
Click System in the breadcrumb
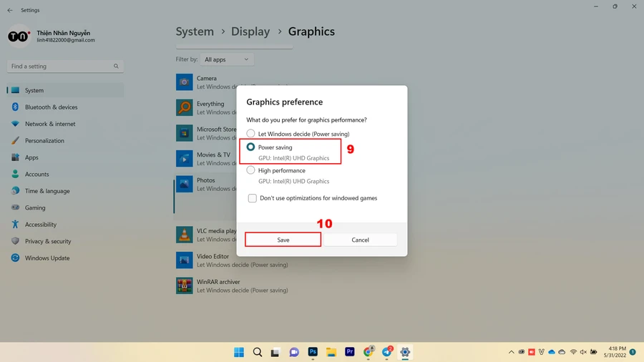tap(195, 31)
